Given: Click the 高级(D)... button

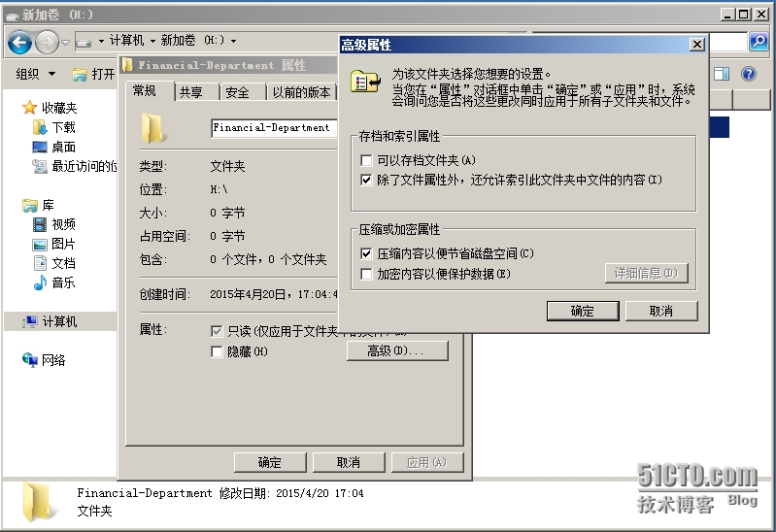Looking at the screenshot, I should [x=397, y=350].
